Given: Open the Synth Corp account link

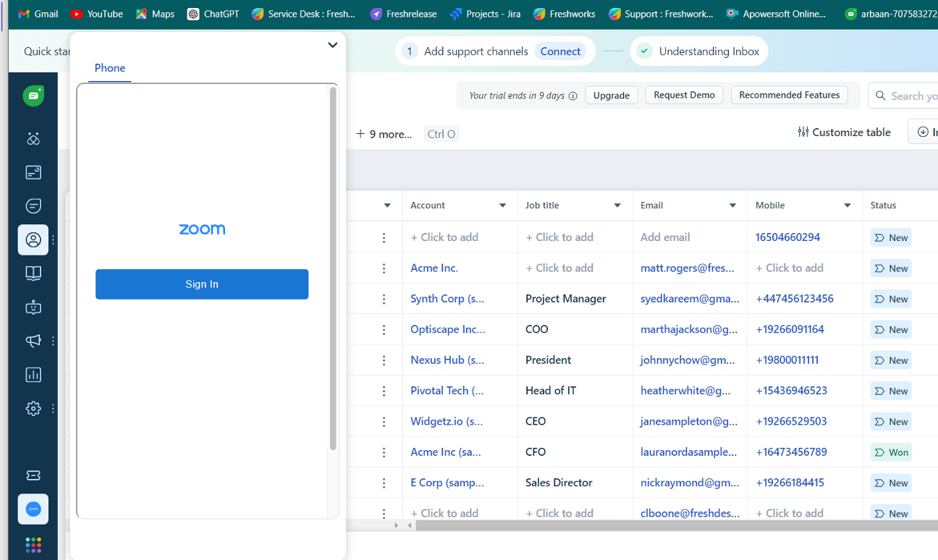Looking at the screenshot, I should 447,299.
